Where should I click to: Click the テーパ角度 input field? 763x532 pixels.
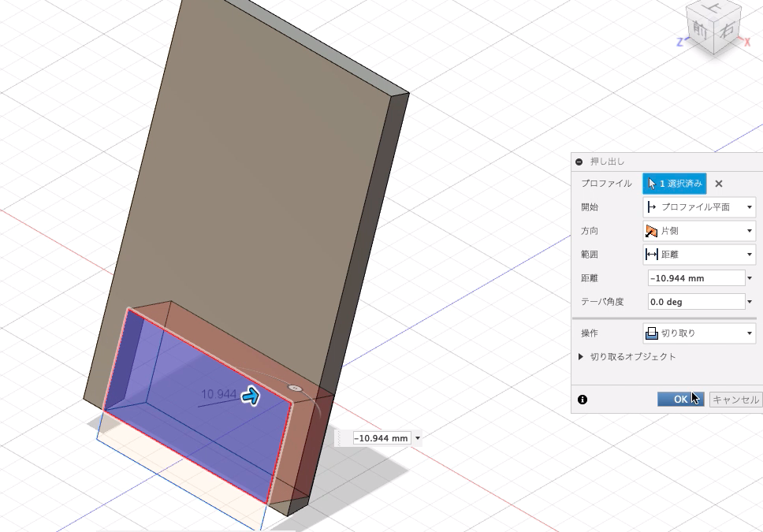[x=696, y=302]
